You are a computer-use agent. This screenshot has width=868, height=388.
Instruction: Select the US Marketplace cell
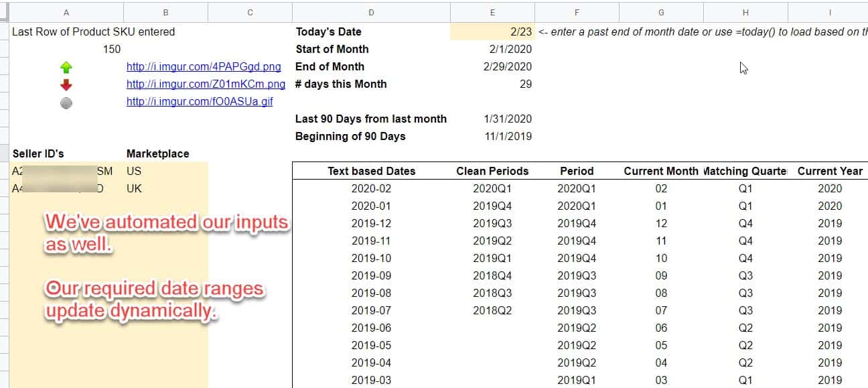(x=134, y=171)
